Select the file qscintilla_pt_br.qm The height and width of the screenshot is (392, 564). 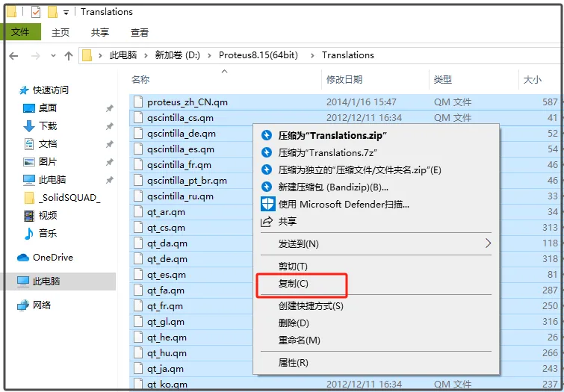pyautogui.click(x=187, y=181)
